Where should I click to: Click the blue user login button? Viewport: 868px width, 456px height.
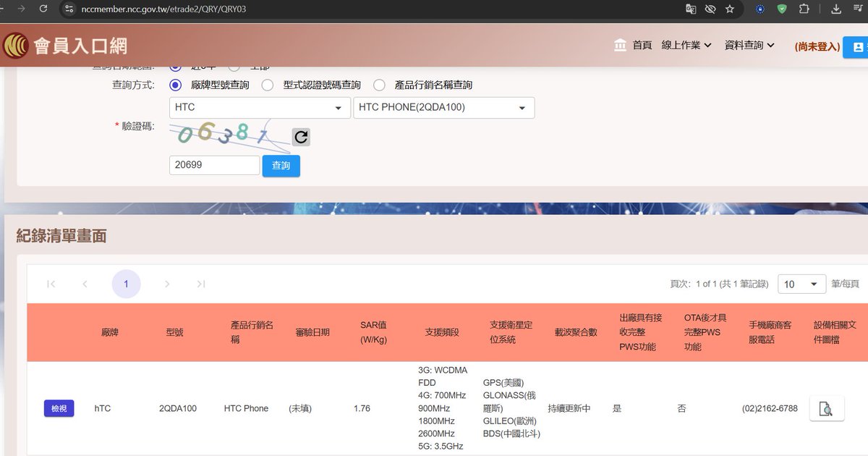[x=856, y=46]
